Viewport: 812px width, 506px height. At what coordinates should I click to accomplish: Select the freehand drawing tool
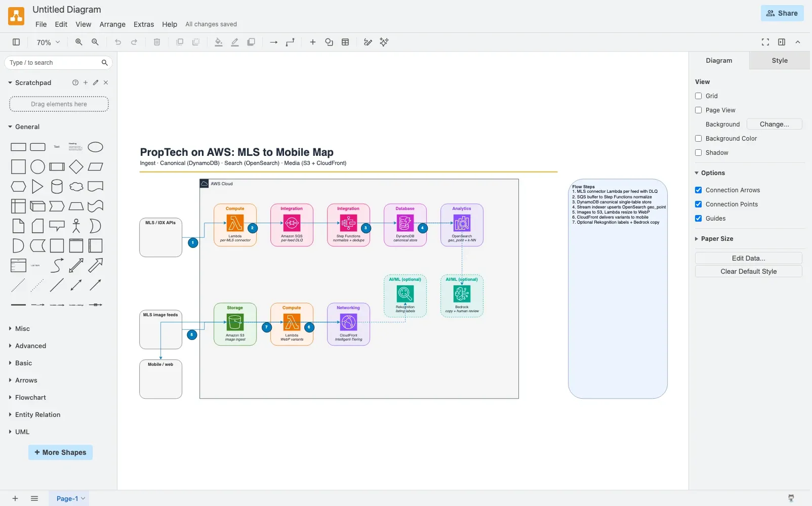pos(368,43)
